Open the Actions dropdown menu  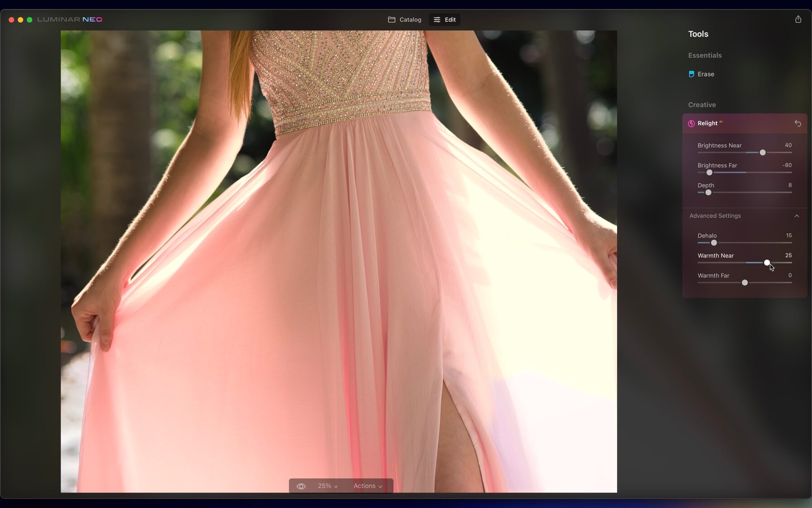(367, 486)
